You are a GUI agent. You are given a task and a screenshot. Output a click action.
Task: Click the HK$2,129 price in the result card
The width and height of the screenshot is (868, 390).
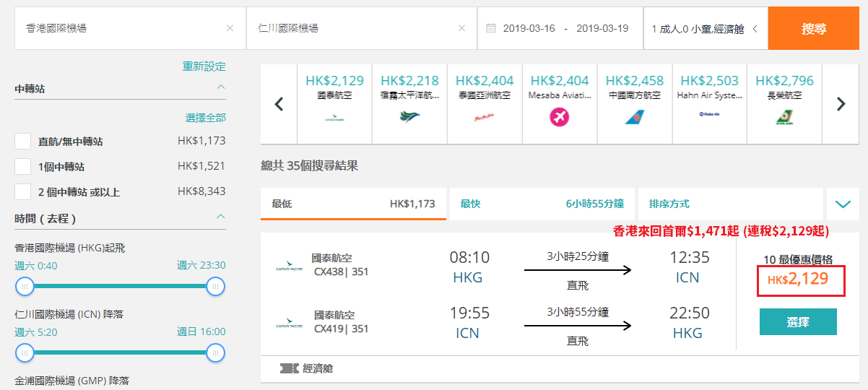click(798, 279)
